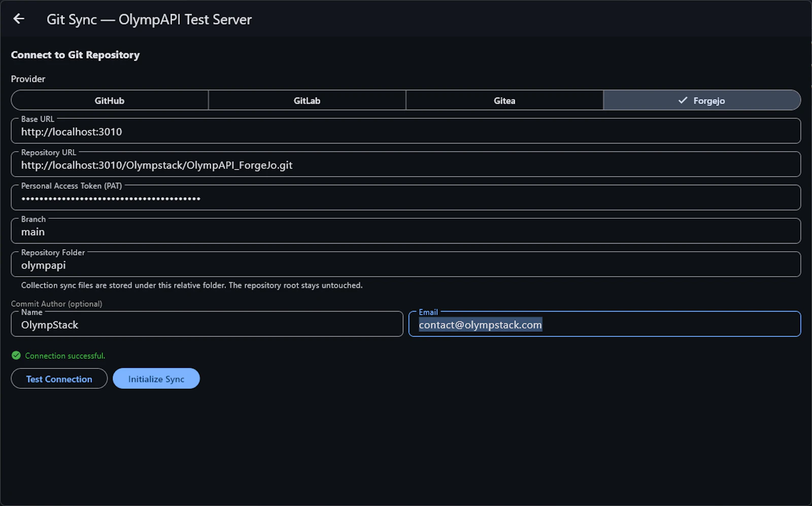Go back using the arrow icon
Viewport: 812px width, 506px height.
tap(19, 19)
